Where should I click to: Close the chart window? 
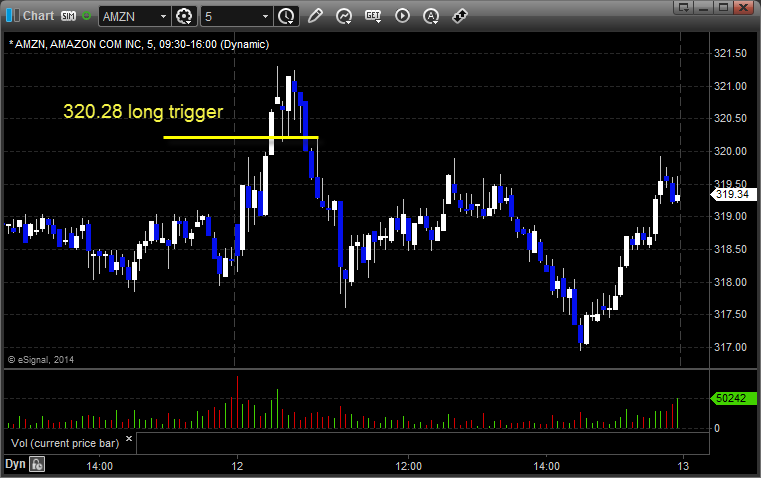click(x=743, y=7)
